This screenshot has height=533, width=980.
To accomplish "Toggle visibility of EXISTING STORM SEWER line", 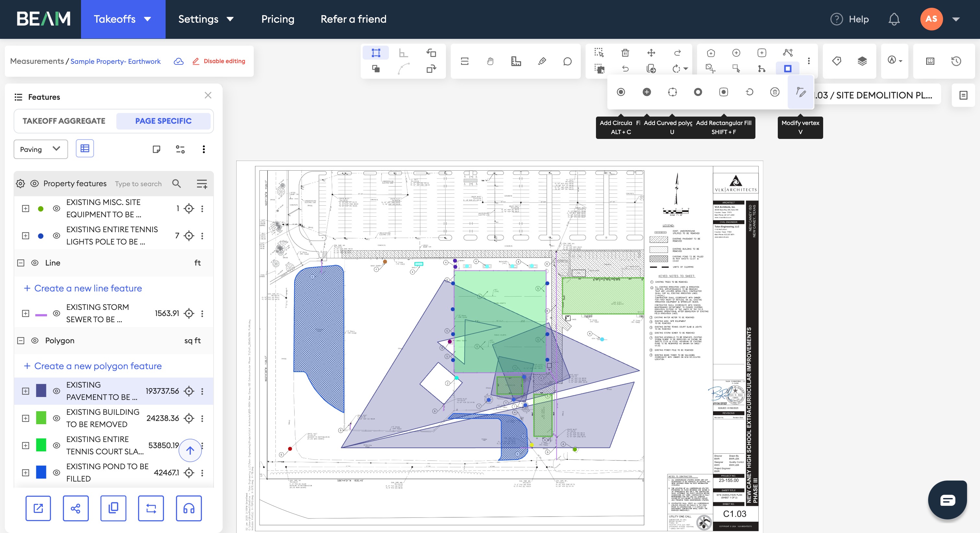I will (56, 313).
